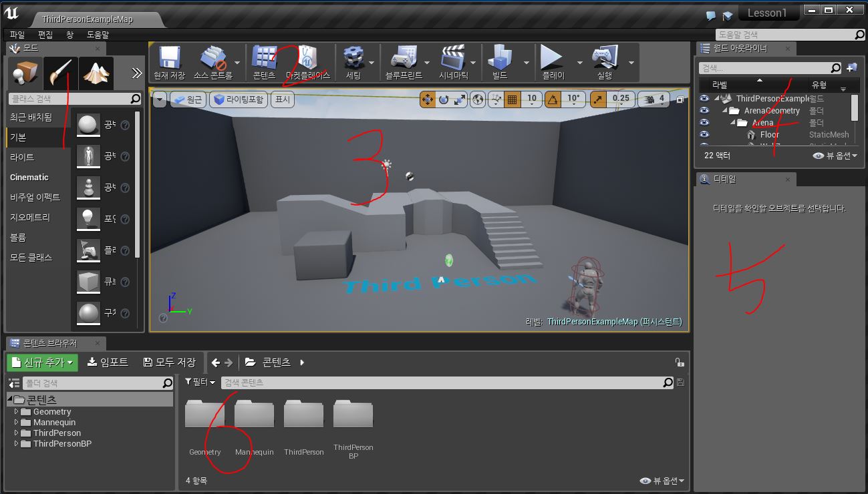
Task: Collapse the ArenaGeometry folder in outliner
Action: coord(724,111)
